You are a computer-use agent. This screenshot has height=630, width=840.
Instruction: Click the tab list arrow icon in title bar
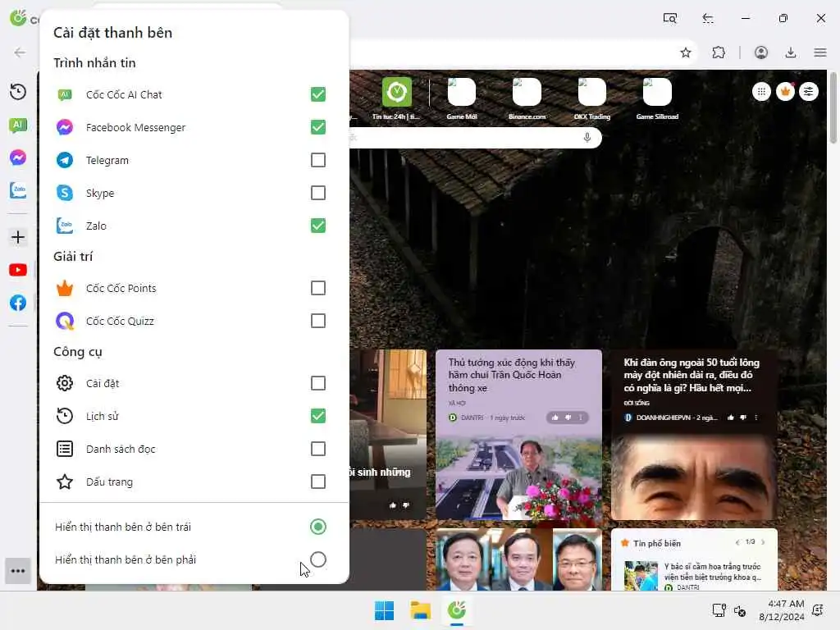[708, 18]
